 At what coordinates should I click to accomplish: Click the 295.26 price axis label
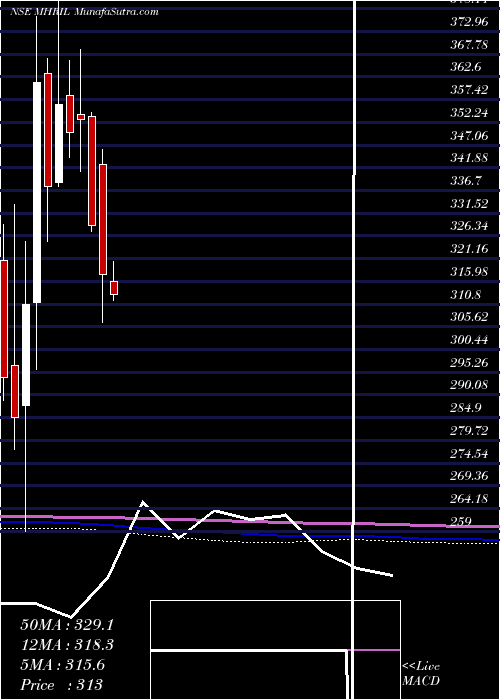(x=469, y=362)
